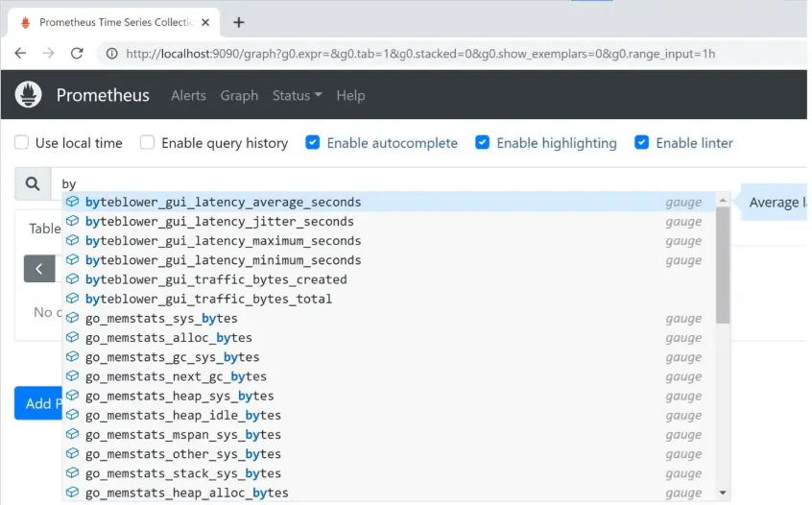Click the cube icon beside go_memstats_sys_bytes
This screenshot has width=812, height=505.
[x=73, y=318]
